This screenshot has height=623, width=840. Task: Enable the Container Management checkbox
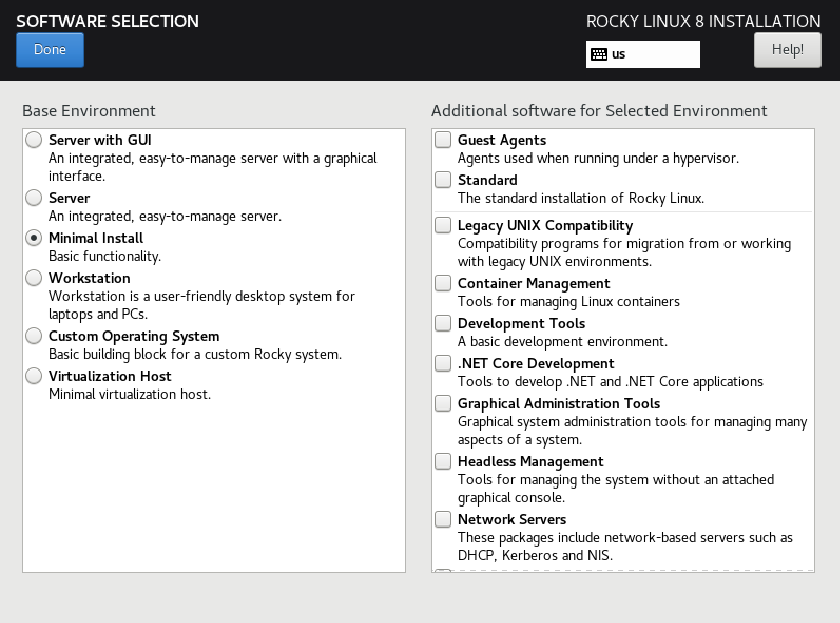click(x=443, y=284)
